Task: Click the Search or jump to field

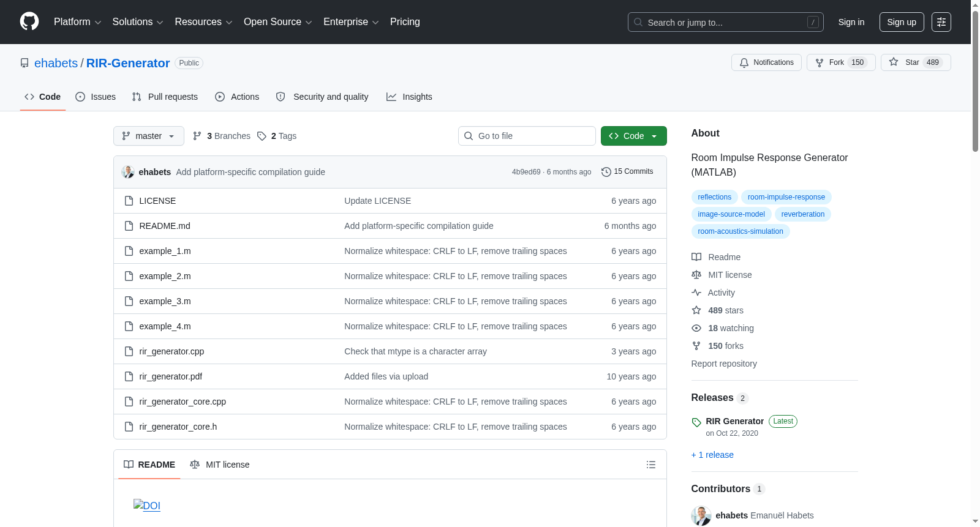Action: [x=726, y=22]
